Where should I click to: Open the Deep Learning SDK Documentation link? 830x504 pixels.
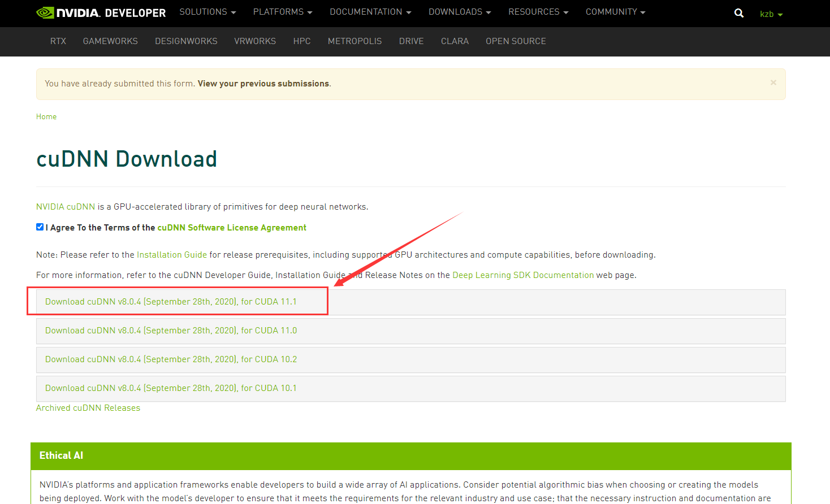tap(523, 275)
